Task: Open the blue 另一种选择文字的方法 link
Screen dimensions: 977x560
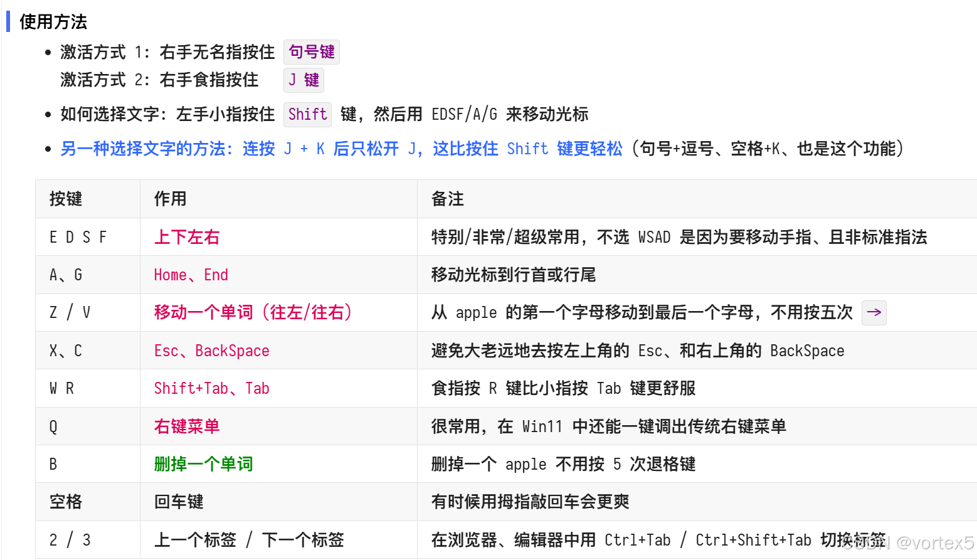Action: (x=341, y=149)
